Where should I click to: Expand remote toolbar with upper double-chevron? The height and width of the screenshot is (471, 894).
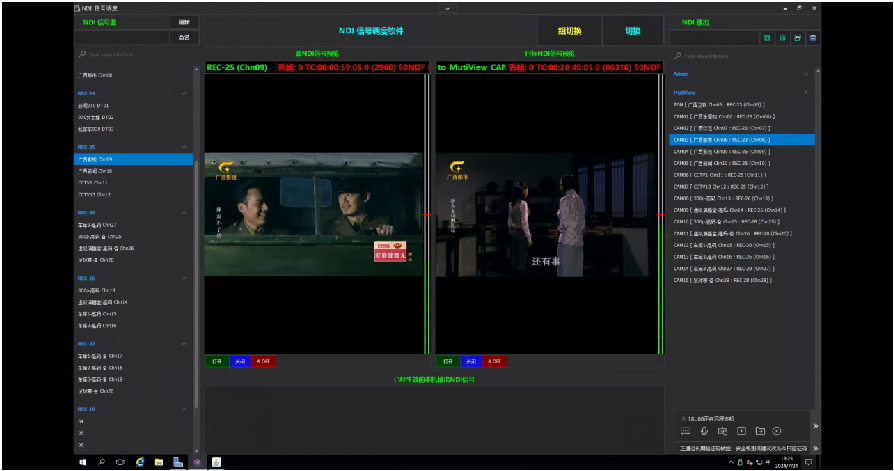[x=815, y=426]
